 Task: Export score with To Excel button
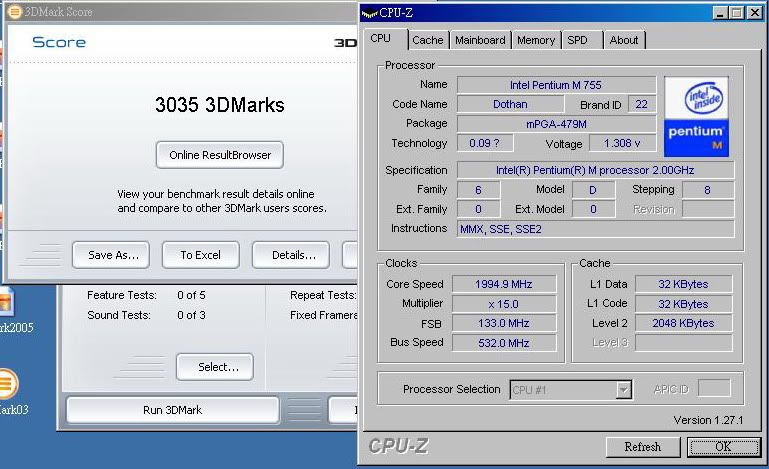tap(201, 255)
